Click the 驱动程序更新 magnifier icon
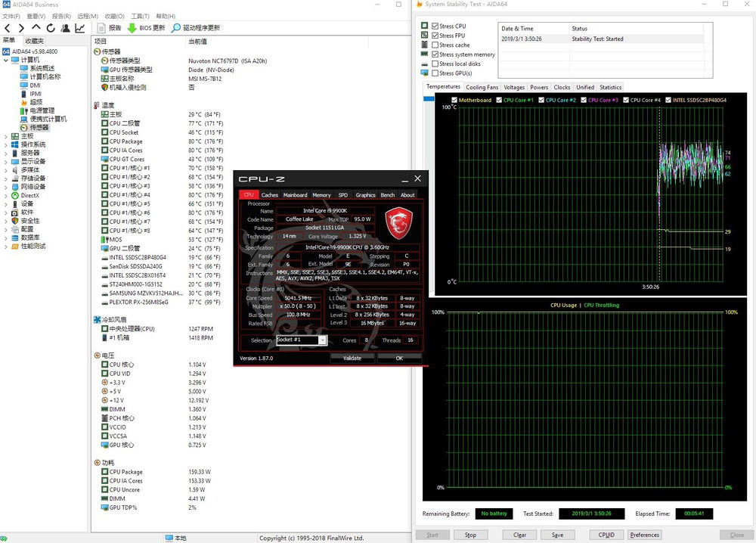This screenshot has width=756, height=543. tap(176, 28)
